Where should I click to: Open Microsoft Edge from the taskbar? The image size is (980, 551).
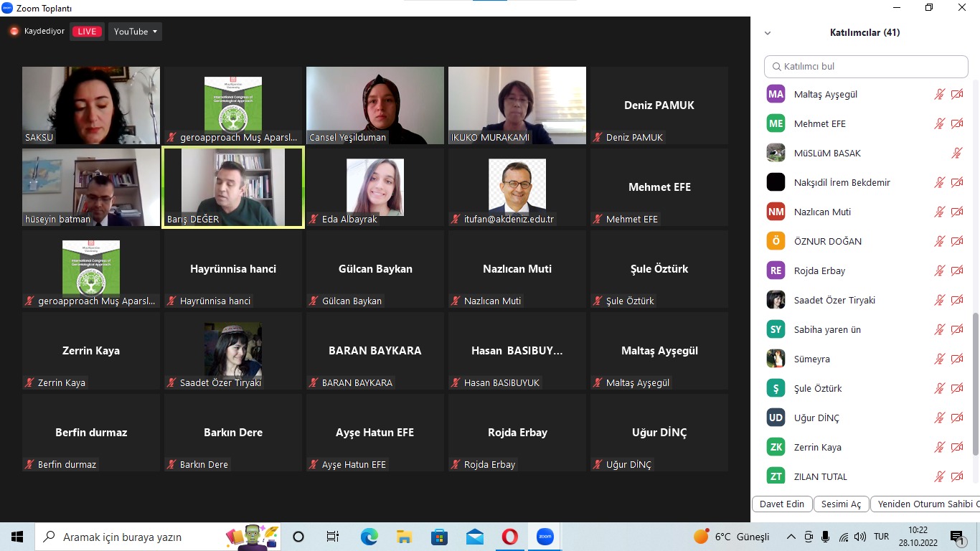point(369,537)
